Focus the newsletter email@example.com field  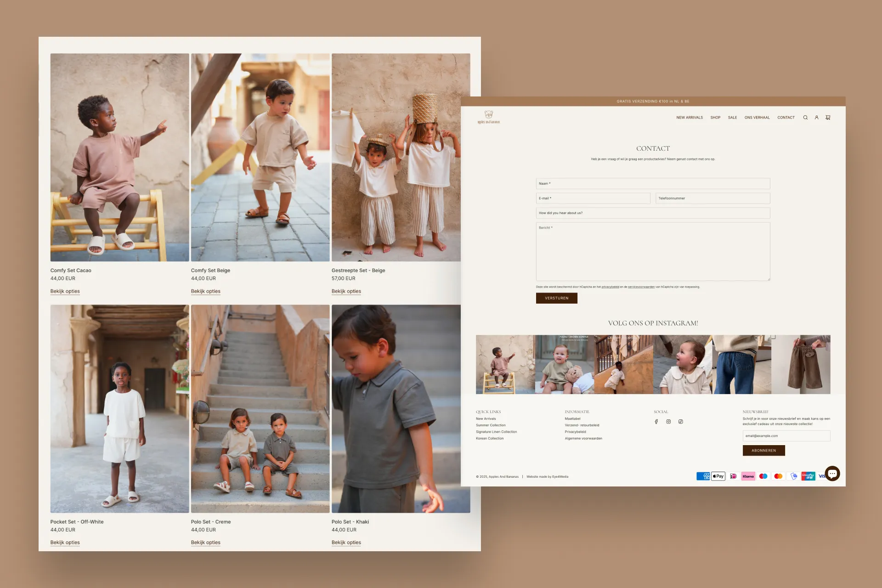(786, 436)
